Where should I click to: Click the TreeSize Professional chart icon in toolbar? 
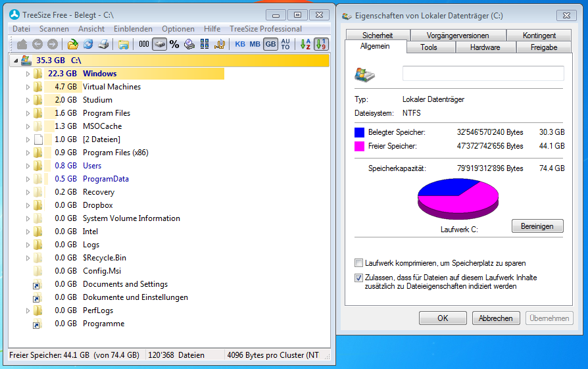coord(220,44)
